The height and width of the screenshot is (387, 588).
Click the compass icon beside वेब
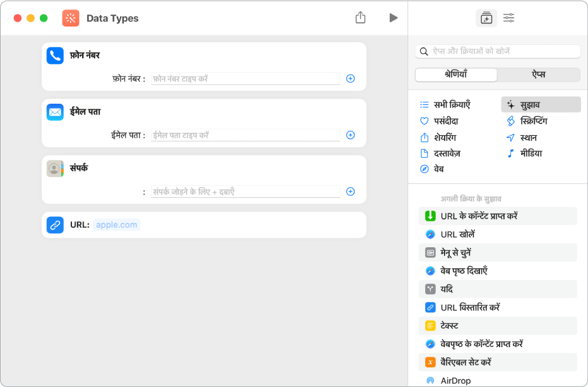click(x=424, y=169)
